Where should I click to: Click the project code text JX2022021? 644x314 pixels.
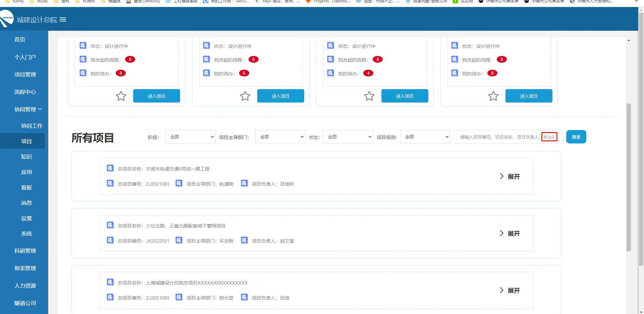(158, 241)
